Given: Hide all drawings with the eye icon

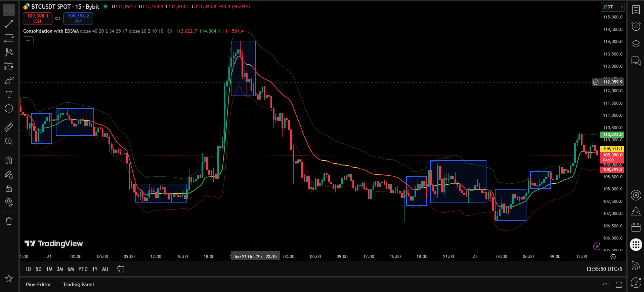Looking at the screenshot, I should [x=9, y=202].
